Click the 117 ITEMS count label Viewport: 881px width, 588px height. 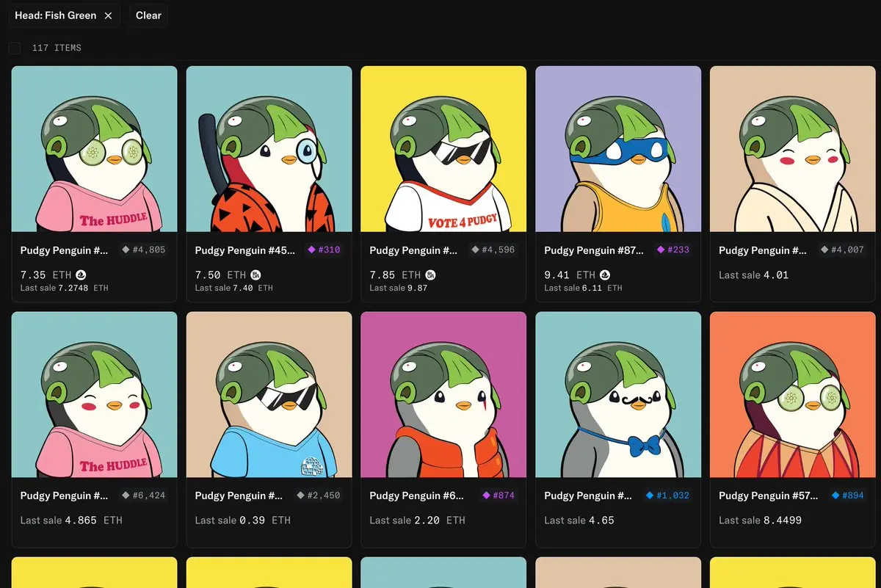pyautogui.click(x=57, y=48)
